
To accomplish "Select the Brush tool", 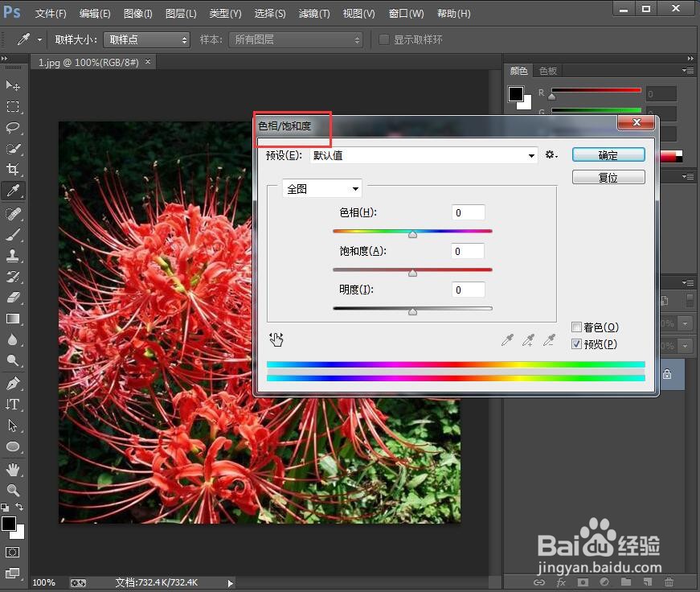I will 13,235.
